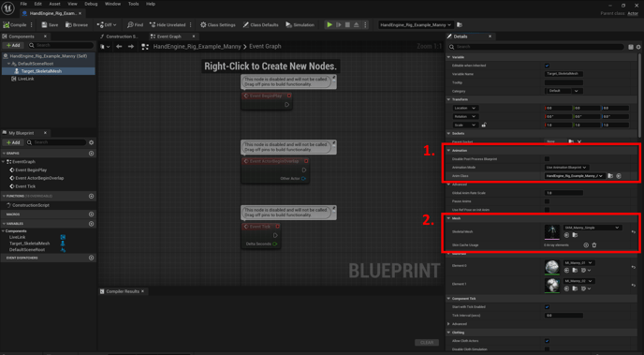The width and height of the screenshot is (644, 355).
Task: Open play options three-dot menu
Action: [365, 24]
